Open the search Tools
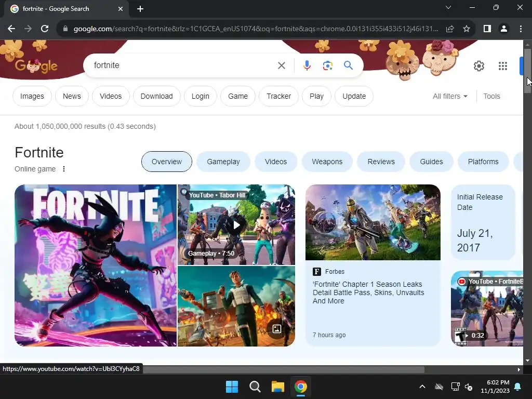 pos(491,96)
